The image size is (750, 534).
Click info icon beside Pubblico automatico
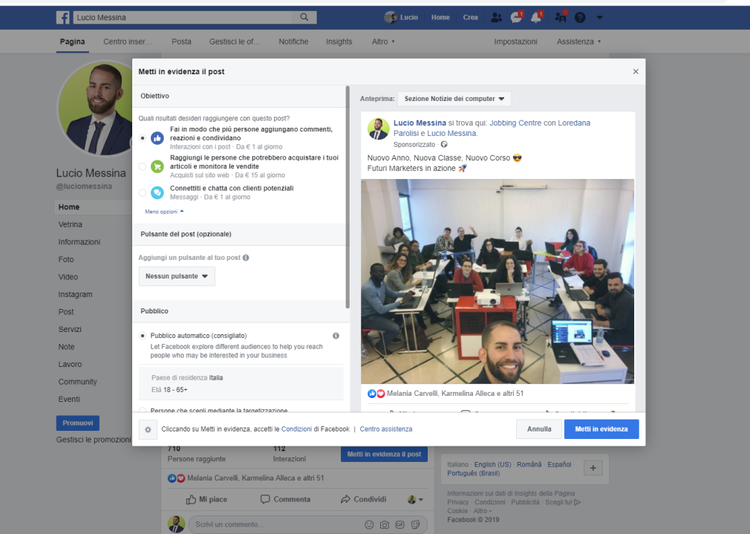[x=336, y=336]
